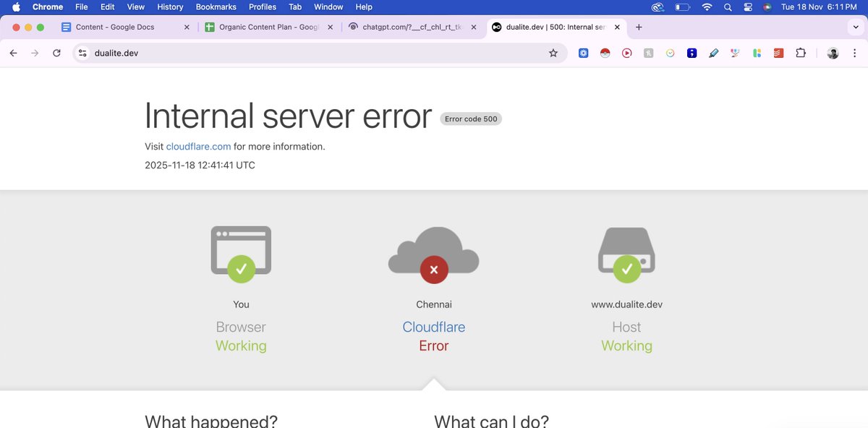View site information icon in address bar
868x428 pixels.
(x=82, y=53)
